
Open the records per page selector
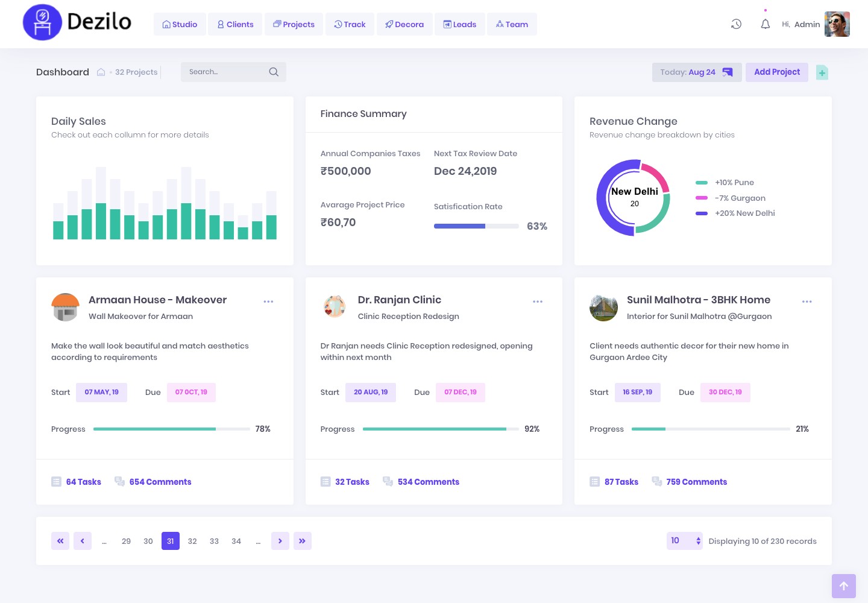point(685,541)
